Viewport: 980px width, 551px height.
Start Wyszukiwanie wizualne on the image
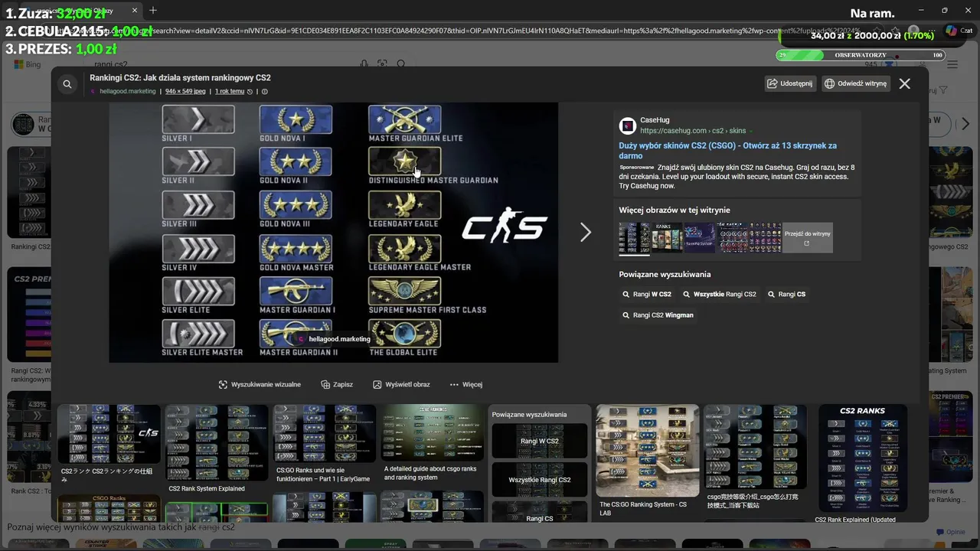pos(260,384)
